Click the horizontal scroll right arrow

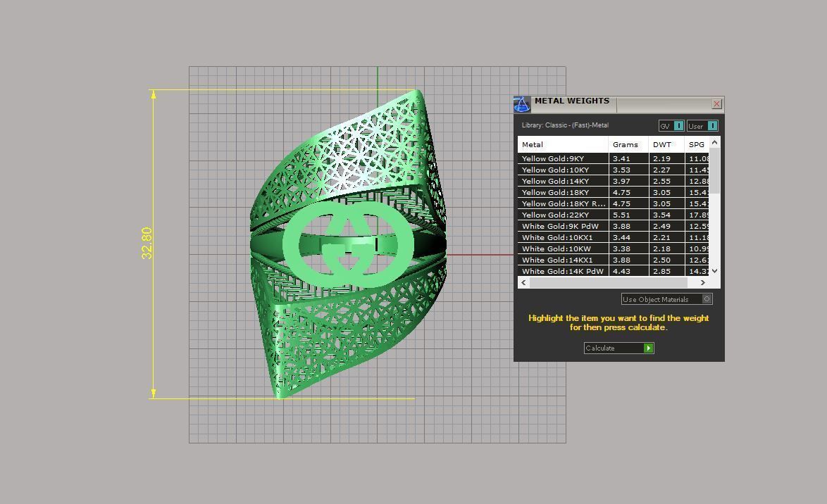702,282
